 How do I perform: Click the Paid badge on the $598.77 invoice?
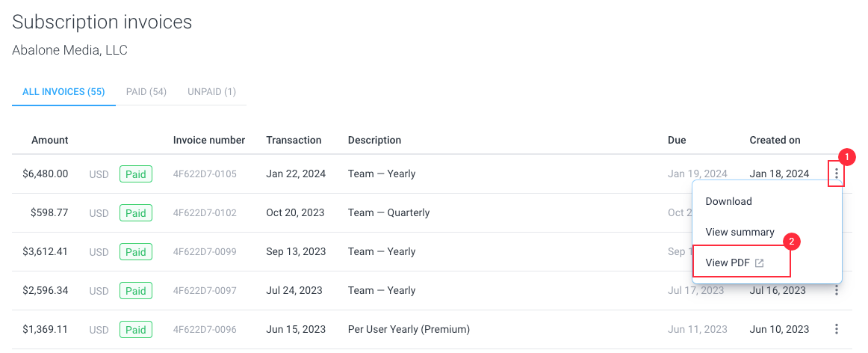[136, 213]
